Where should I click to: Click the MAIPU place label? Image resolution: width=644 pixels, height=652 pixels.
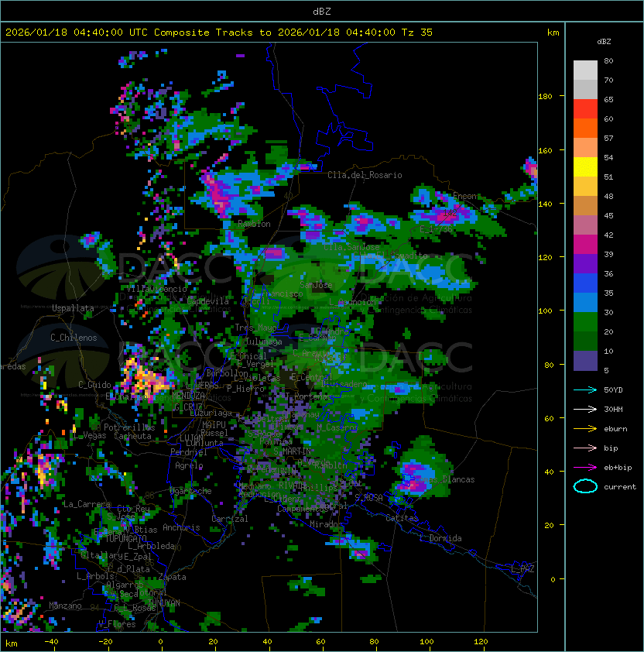[x=214, y=425]
